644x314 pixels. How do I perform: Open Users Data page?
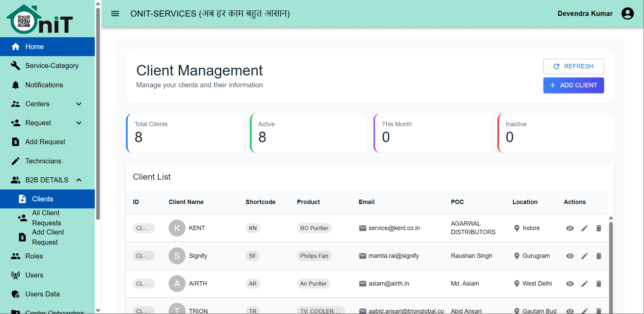[47, 294]
